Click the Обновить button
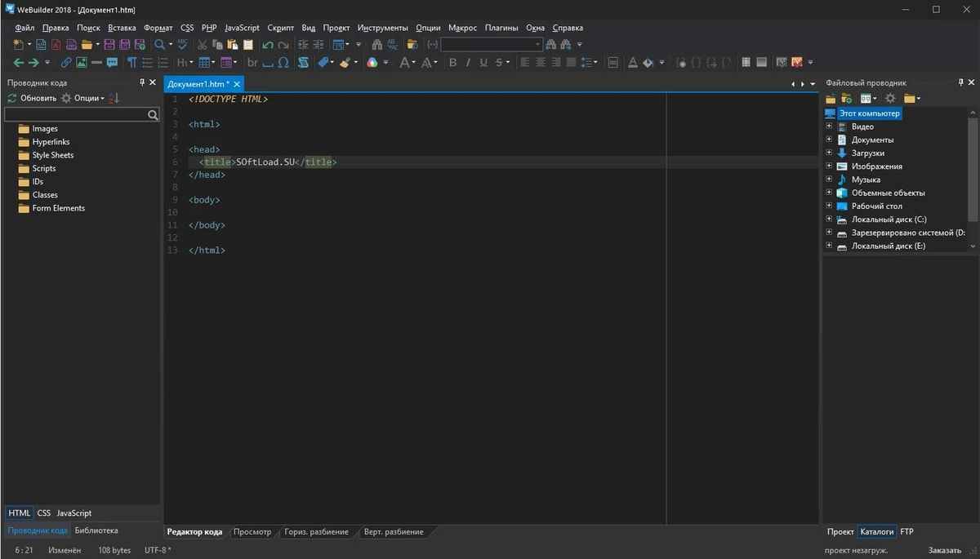The width and height of the screenshot is (980, 559). pyautogui.click(x=32, y=98)
